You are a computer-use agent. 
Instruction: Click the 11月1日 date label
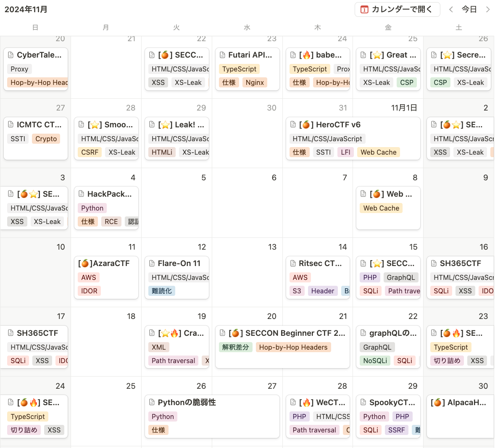(x=404, y=108)
